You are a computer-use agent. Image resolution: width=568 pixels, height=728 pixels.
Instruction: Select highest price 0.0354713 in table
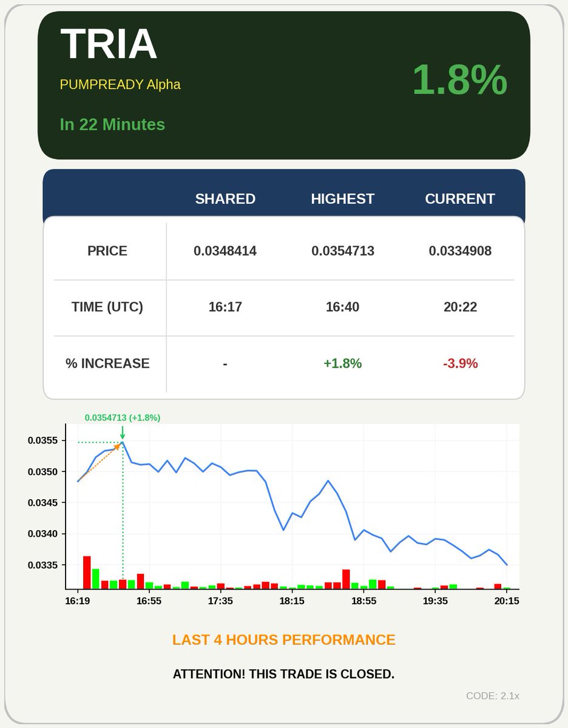click(343, 251)
